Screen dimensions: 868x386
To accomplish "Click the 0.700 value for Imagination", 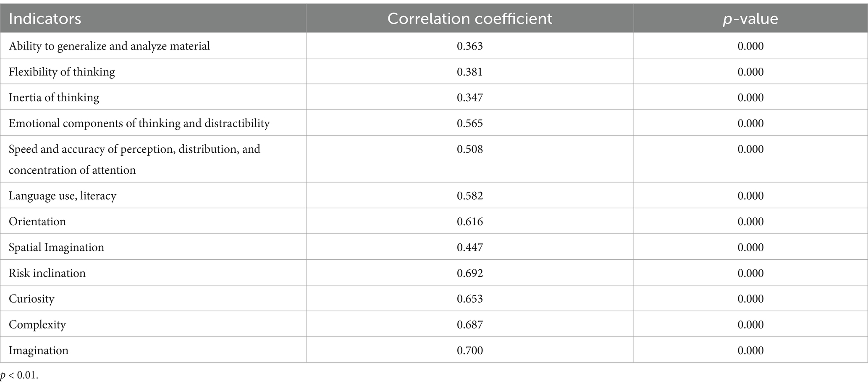I will (x=470, y=350).
